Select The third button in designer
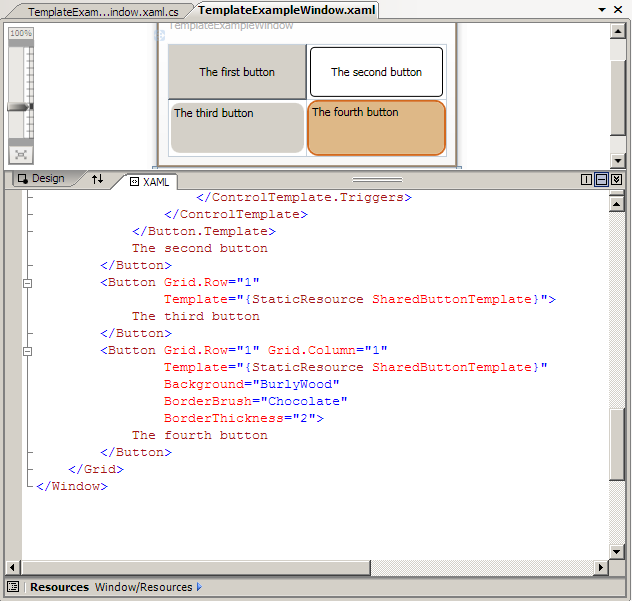 coord(237,127)
